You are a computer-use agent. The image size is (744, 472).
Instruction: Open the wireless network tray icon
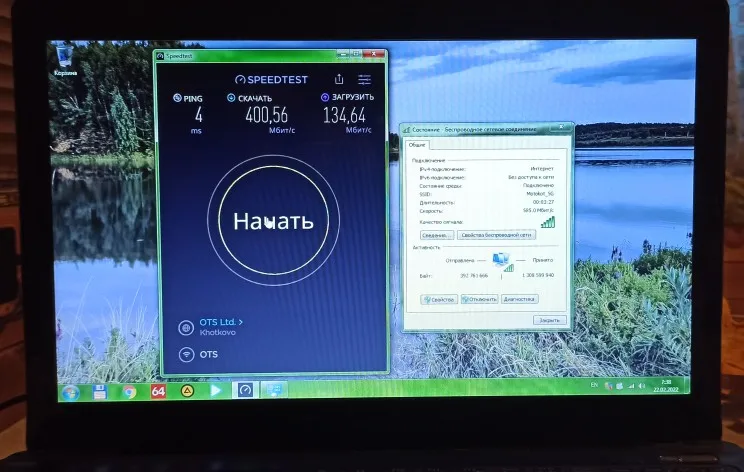[x=631, y=387]
